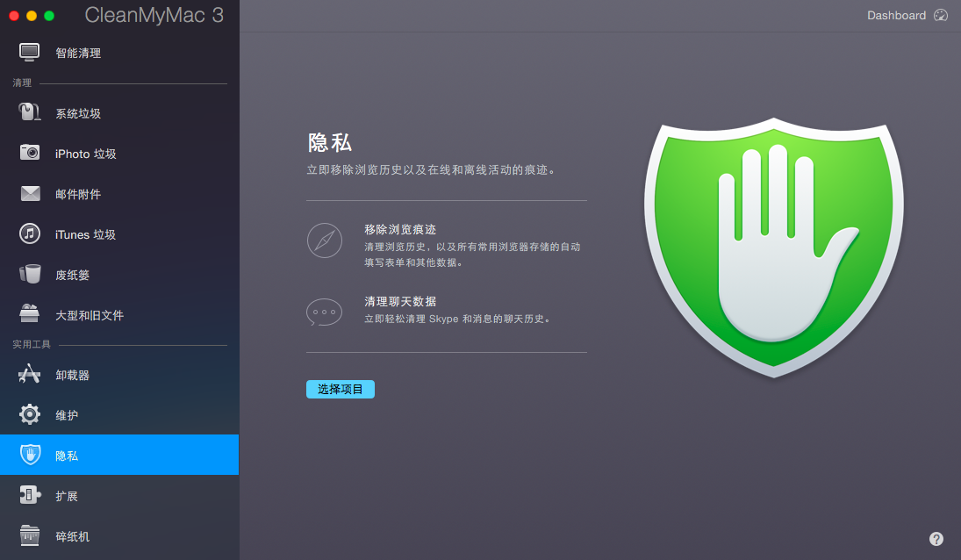Click the 邮件附件 envelope icon
Viewport: 961px width, 560px height.
click(30, 194)
